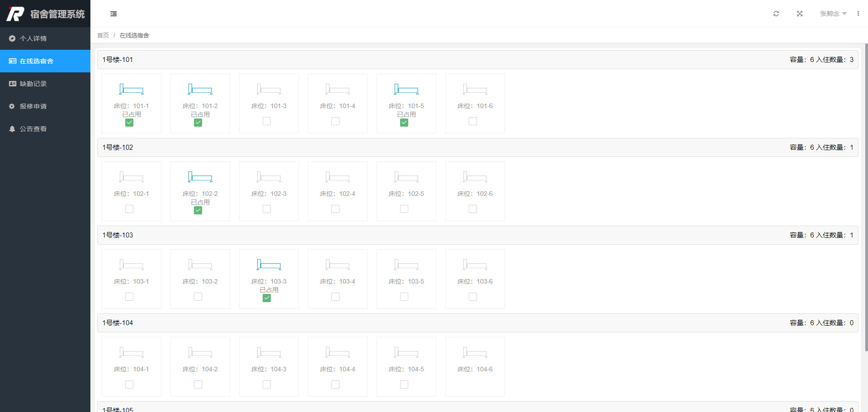Select the checkbox for bed 102-5
Image resolution: width=868 pixels, height=412 pixels.
[404, 209]
